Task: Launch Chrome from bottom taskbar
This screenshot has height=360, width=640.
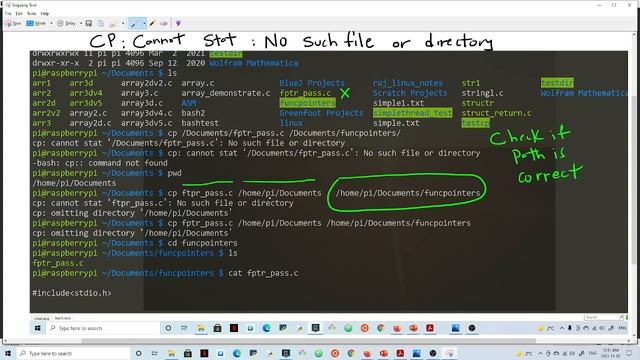Action: 351,353
